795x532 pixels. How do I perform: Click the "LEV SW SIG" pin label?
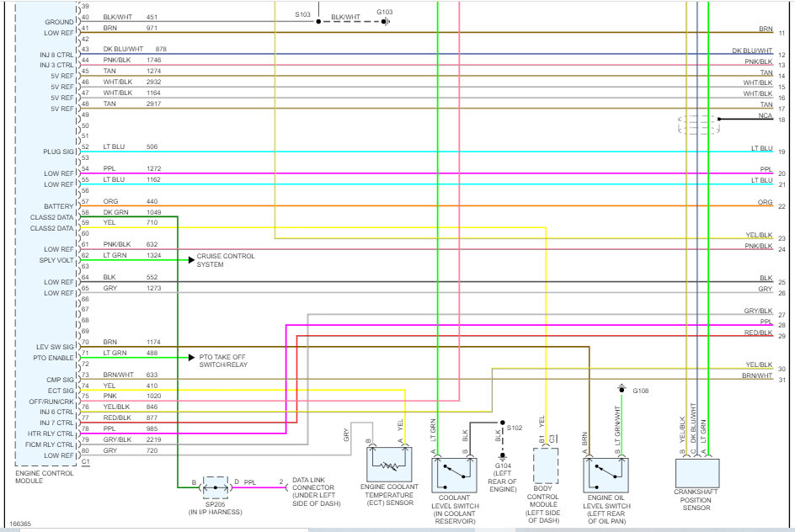pyautogui.click(x=55, y=347)
